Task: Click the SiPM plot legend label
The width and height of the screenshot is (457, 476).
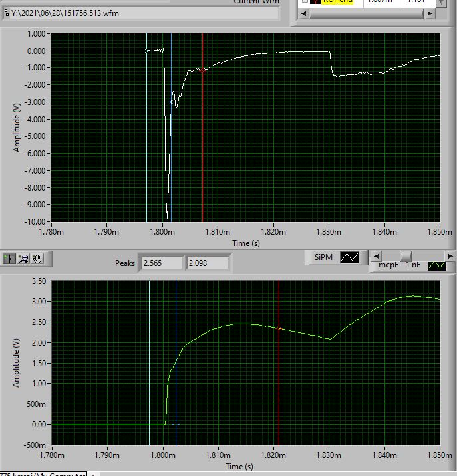Action: pyautogui.click(x=323, y=257)
